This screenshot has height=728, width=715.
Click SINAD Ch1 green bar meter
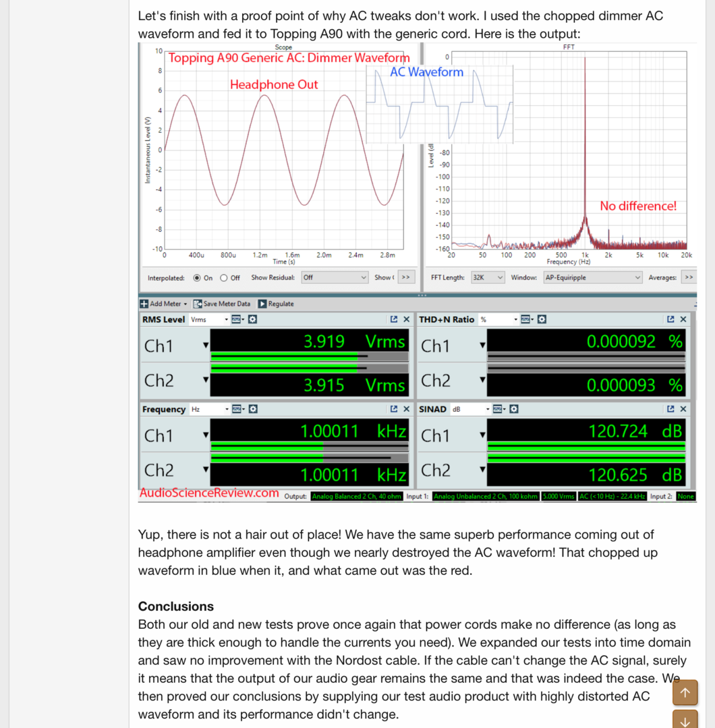[586, 446]
